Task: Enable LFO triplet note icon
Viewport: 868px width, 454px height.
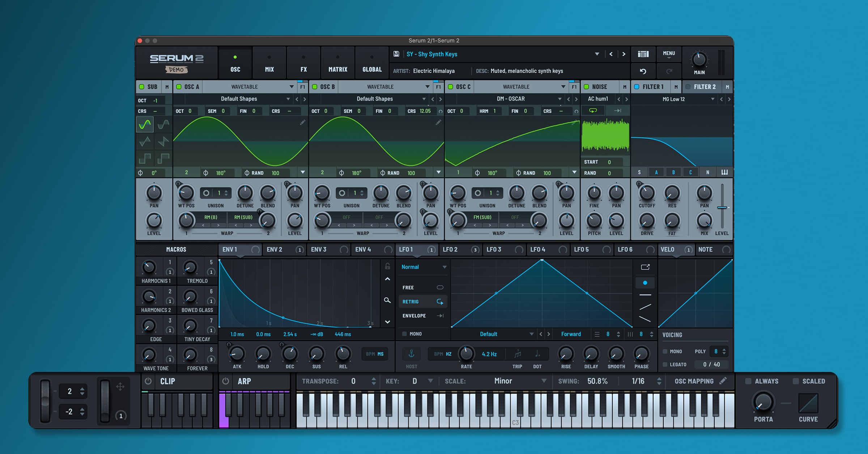Action: click(518, 354)
